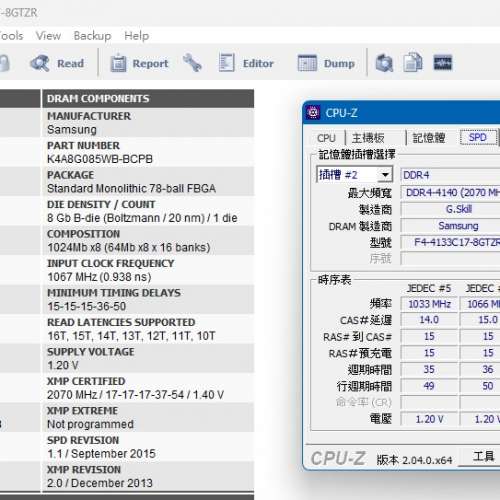The image size is (500, 500).
Task: Click the Editor button label
Action: click(x=258, y=63)
